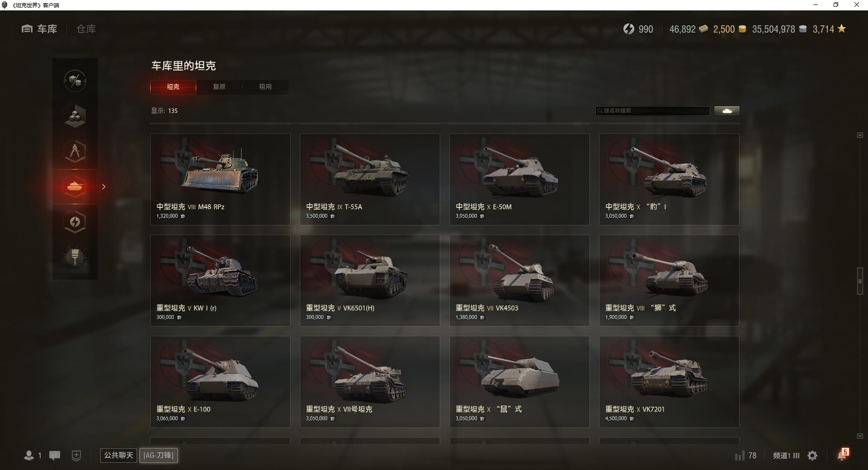Screen dimensions: 868x470
Task: Click the tank name search field
Action: [653, 111]
